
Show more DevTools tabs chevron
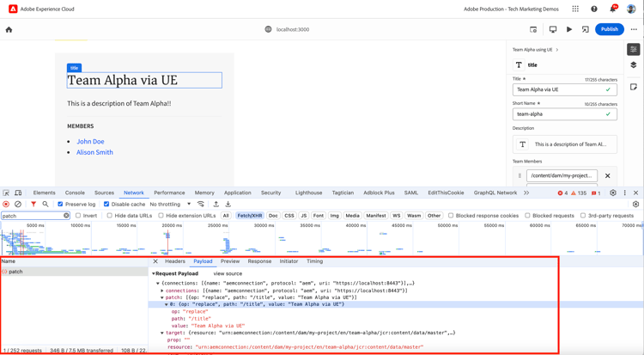point(526,193)
